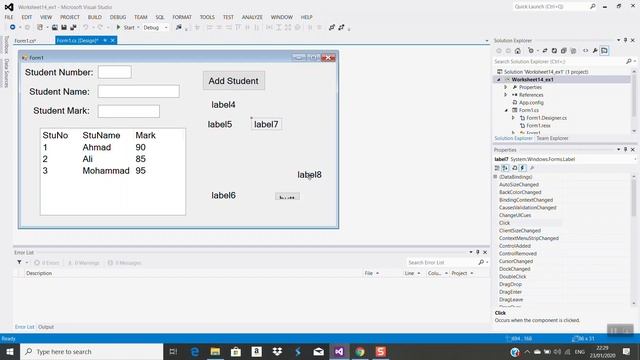The height and width of the screenshot is (360, 640).
Task: Select the Click event in Properties
Action: (504, 223)
